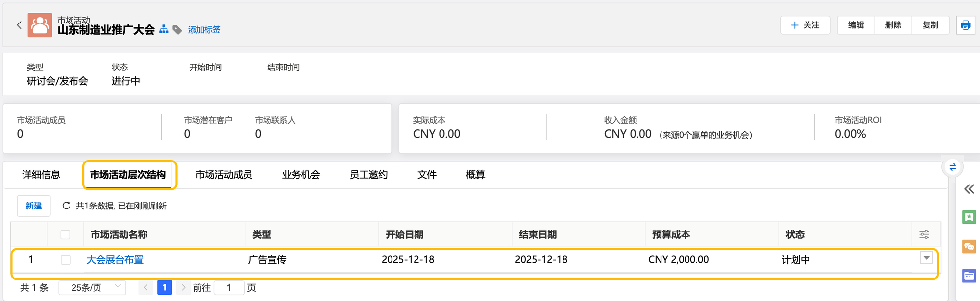Switch to the 市场活动成员 tab
The image size is (980, 301).
223,175
